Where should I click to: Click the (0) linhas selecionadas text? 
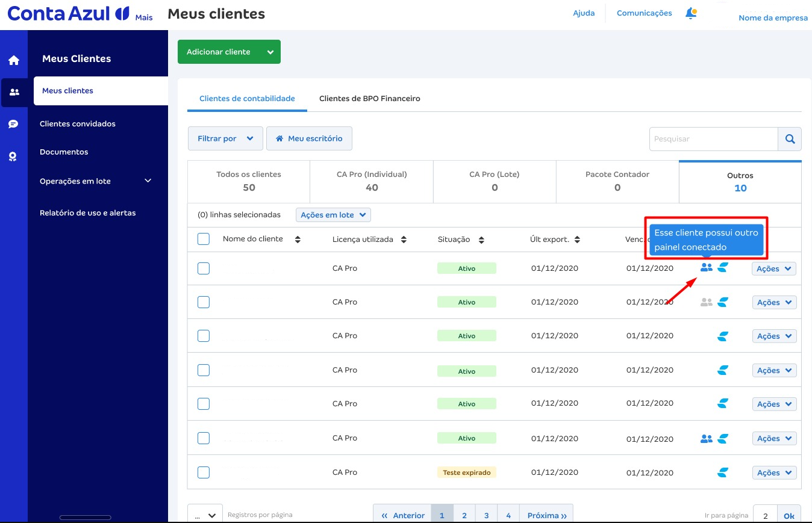point(239,215)
